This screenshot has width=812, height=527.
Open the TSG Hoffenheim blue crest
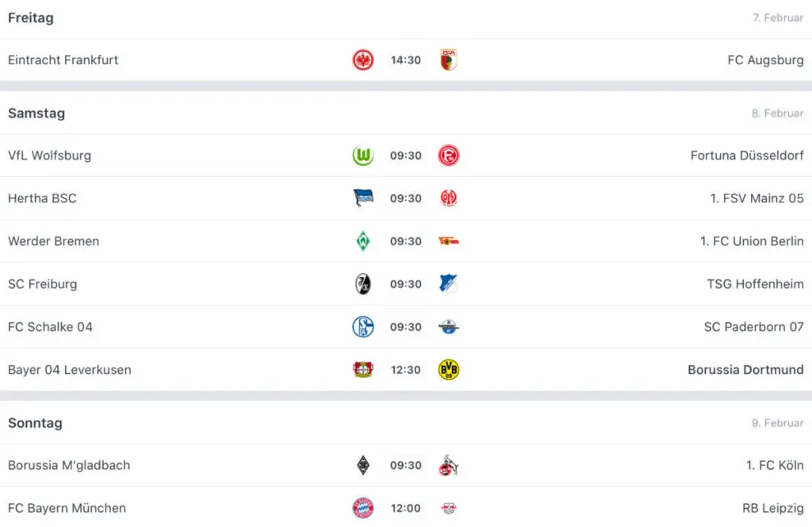[449, 284]
